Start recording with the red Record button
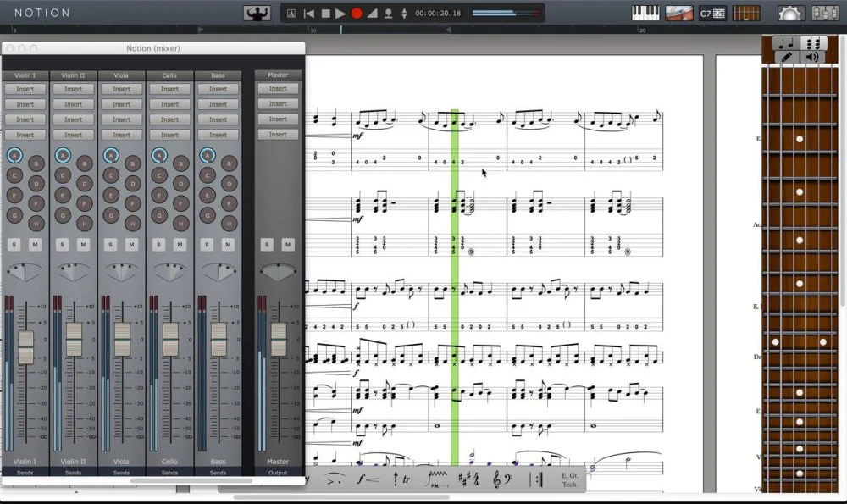 tap(357, 14)
